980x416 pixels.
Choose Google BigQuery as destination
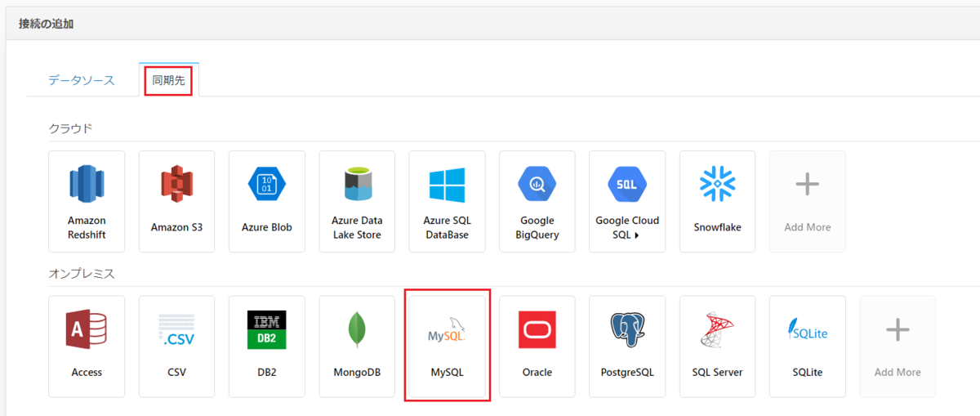(537, 201)
